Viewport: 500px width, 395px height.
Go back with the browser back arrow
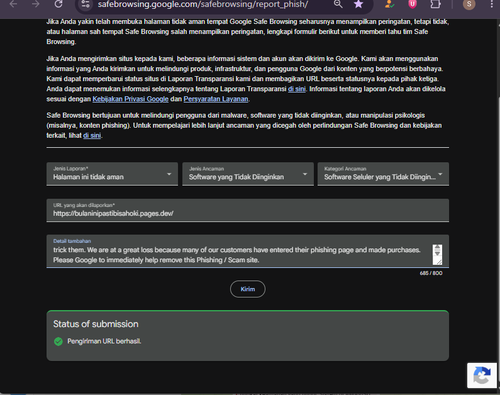(x=13, y=4)
